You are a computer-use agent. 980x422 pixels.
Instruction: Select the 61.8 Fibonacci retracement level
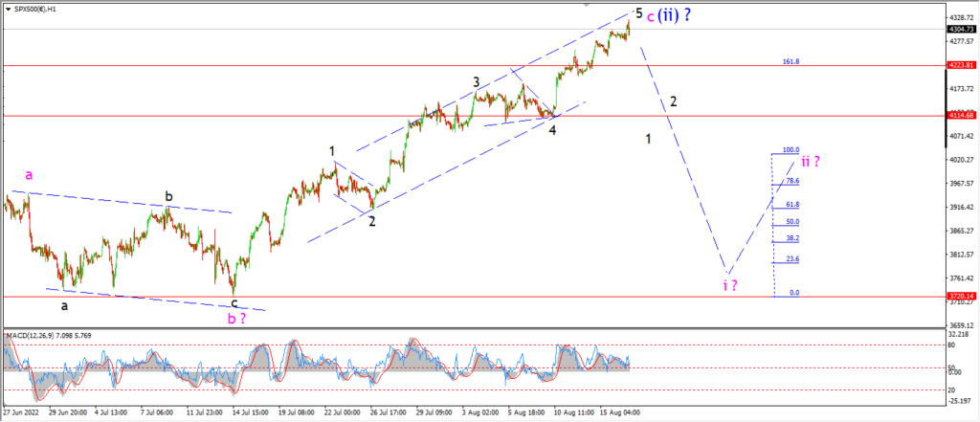[x=792, y=205]
